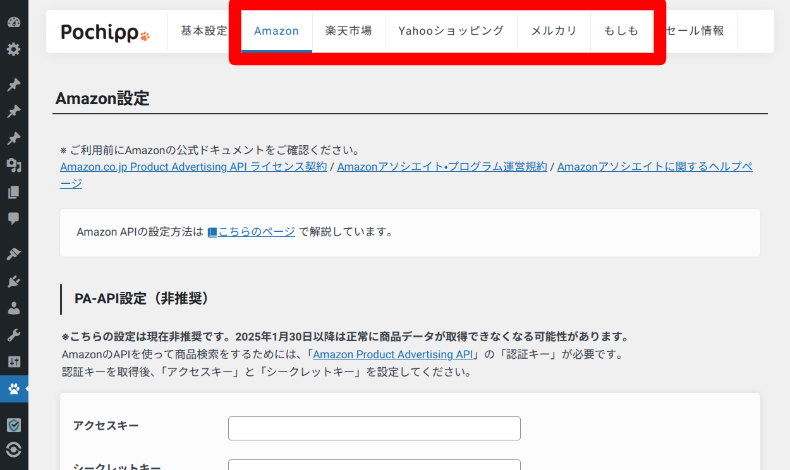This screenshot has width=790, height=470.
Task: Focus the アクセスキー input field
Action: (374, 428)
